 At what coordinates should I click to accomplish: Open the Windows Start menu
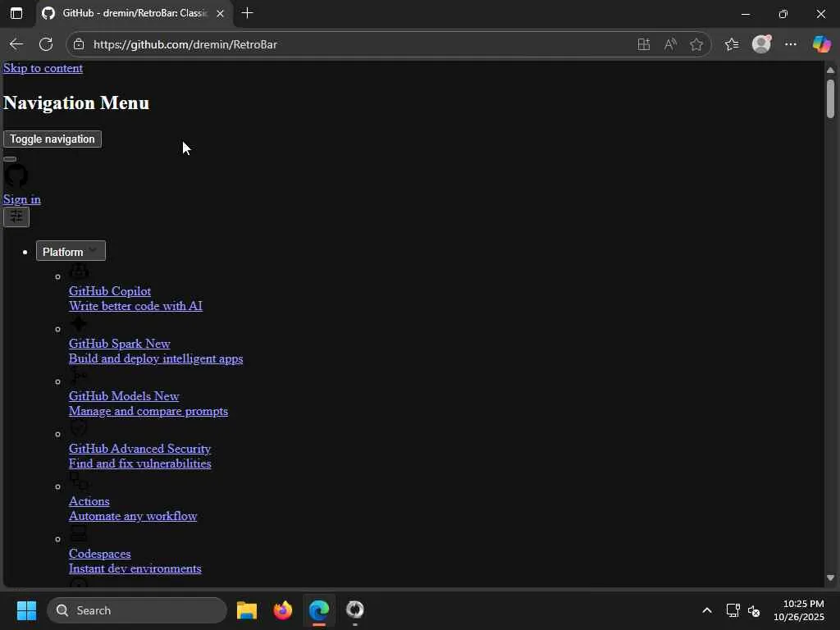[26, 610]
